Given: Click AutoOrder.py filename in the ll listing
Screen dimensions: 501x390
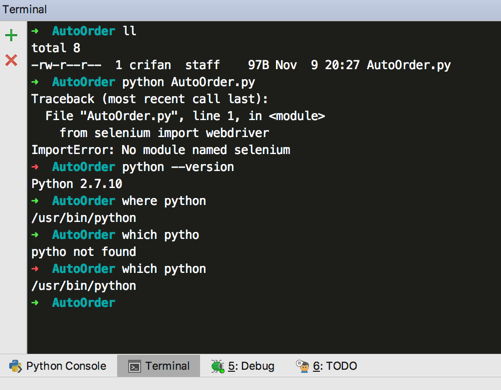Looking at the screenshot, I should pyautogui.click(x=409, y=65).
